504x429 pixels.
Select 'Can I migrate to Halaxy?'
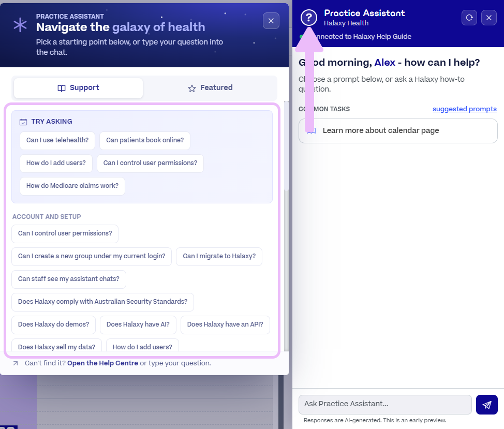219,257
